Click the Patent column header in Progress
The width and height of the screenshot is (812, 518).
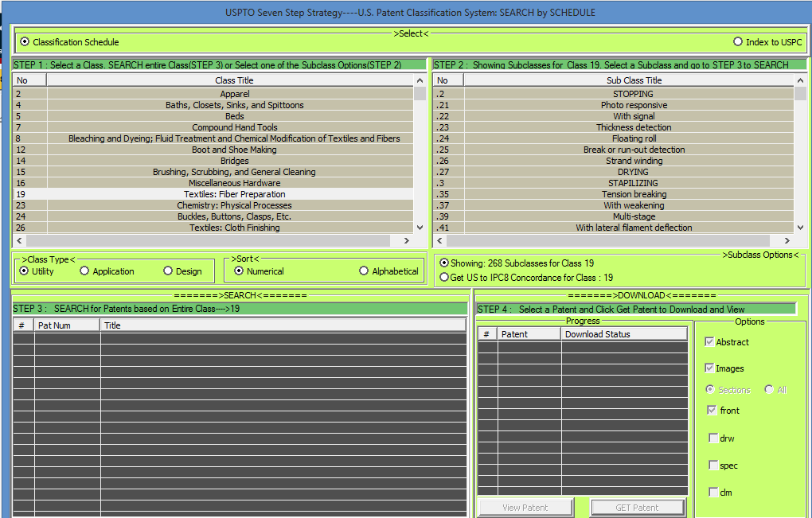[x=529, y=334]
